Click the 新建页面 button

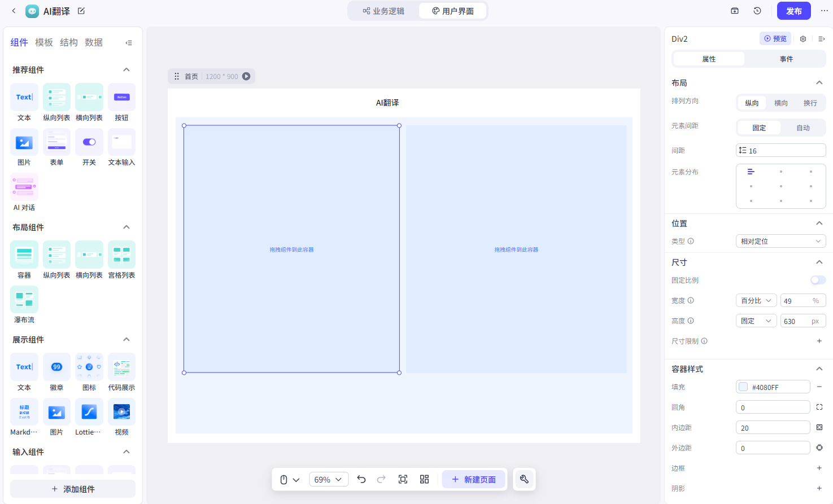pos(473,479)
